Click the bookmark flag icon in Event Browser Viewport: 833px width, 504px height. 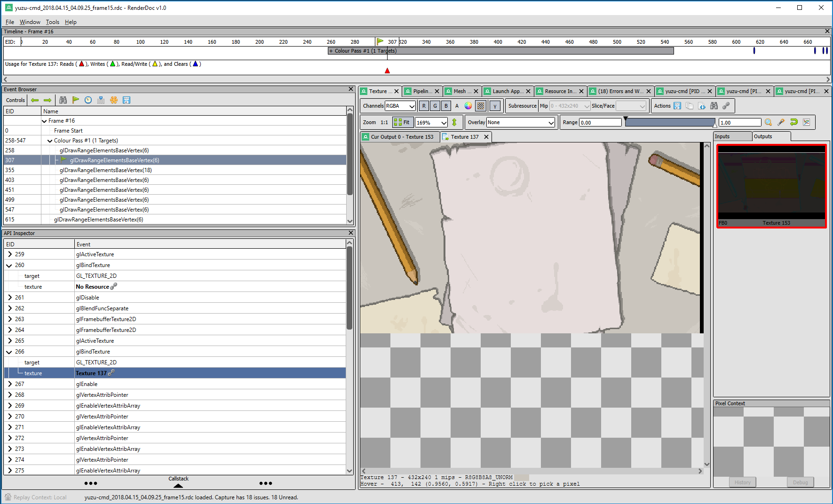(76, 100)
